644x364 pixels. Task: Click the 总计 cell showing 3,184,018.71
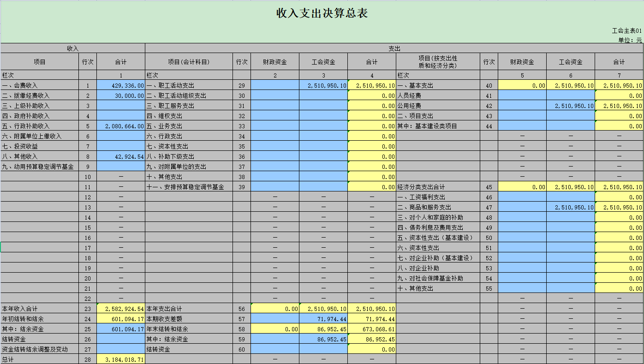[x=121, y=359]
